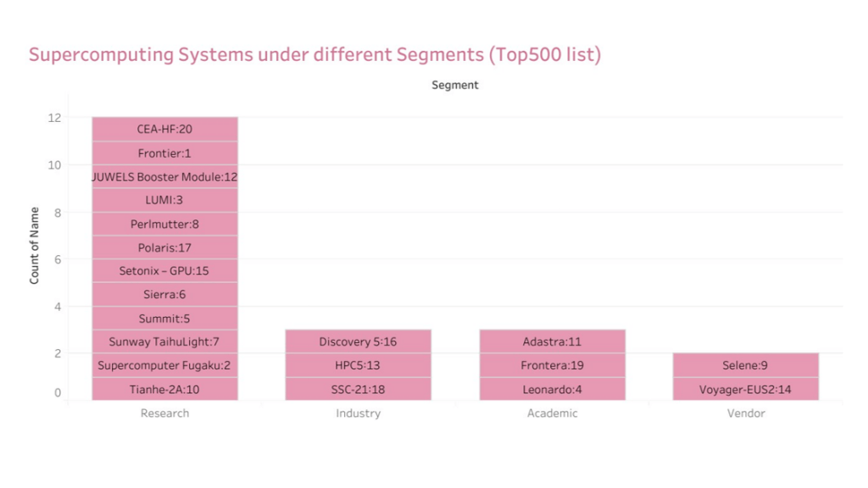
Task: Click the JUWELS Booster Module:12 segment
Action: pos(164,177)
